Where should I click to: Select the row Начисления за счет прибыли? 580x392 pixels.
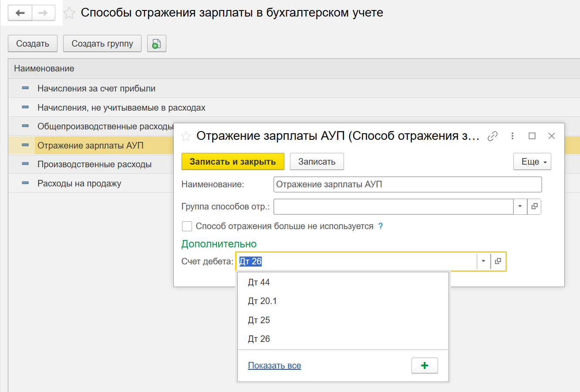pyautogui.click(x=294, y=88)
